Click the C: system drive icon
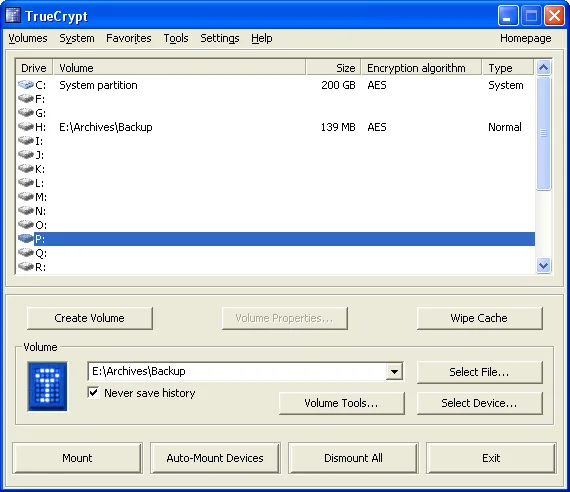570x492 pixels. [26, 85]
